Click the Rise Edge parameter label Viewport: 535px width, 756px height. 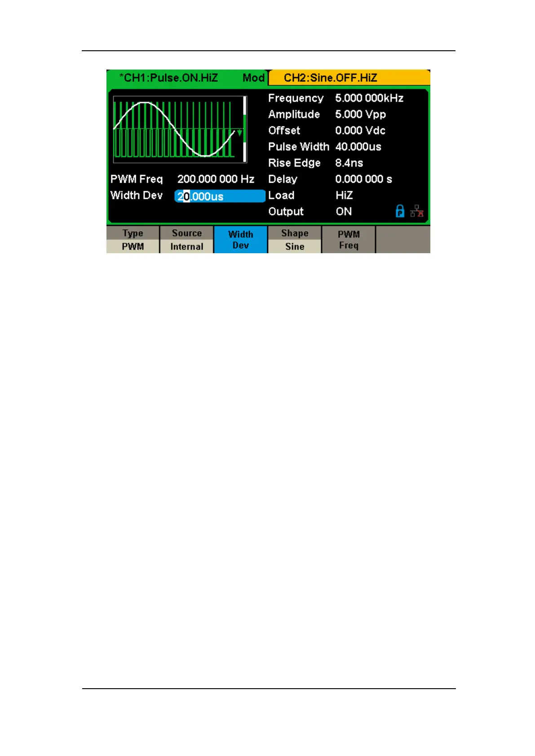click(294, 163)
